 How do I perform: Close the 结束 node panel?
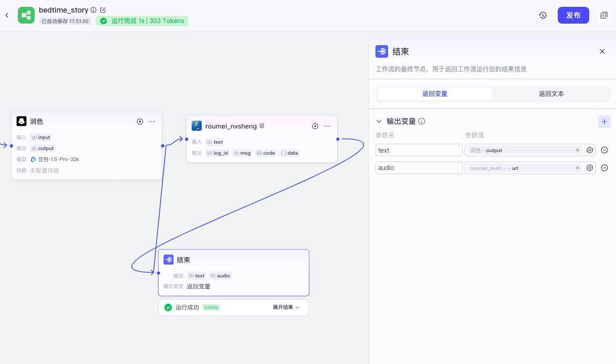click(x=602, y=51)
